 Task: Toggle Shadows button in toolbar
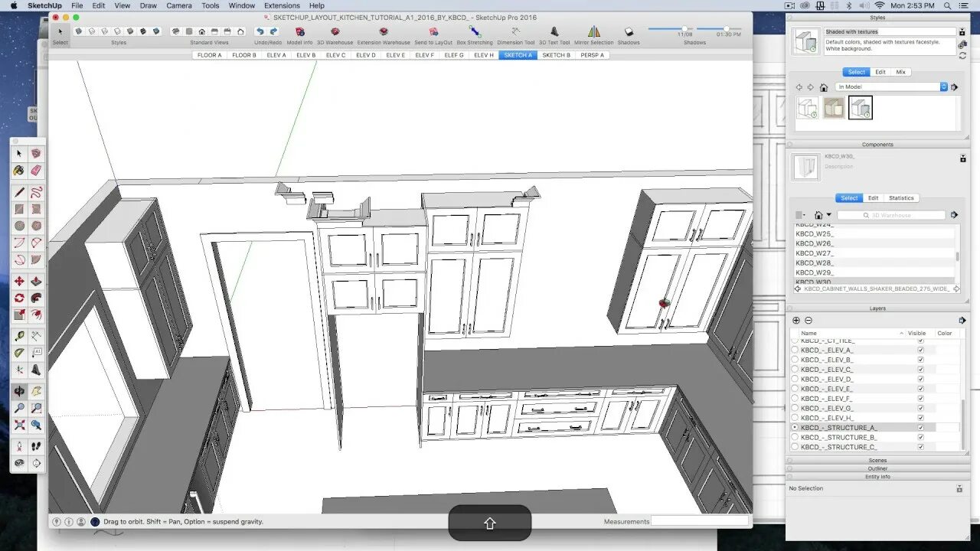629,32
